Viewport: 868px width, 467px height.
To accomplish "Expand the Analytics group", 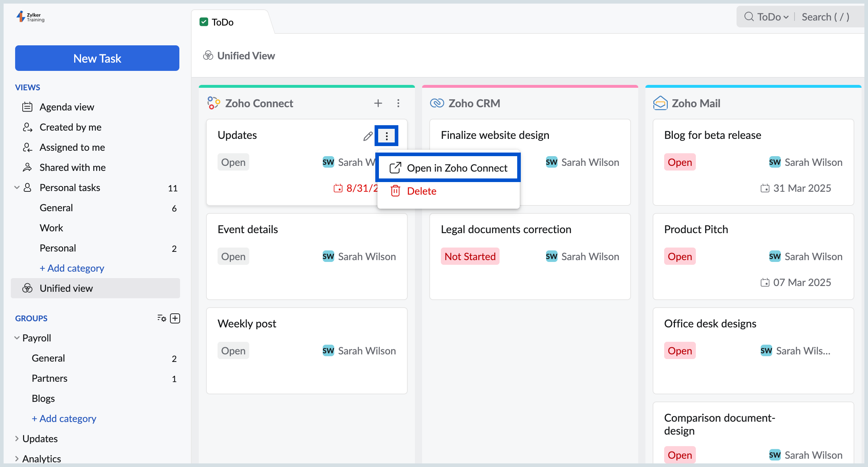I will click(17, 459).
